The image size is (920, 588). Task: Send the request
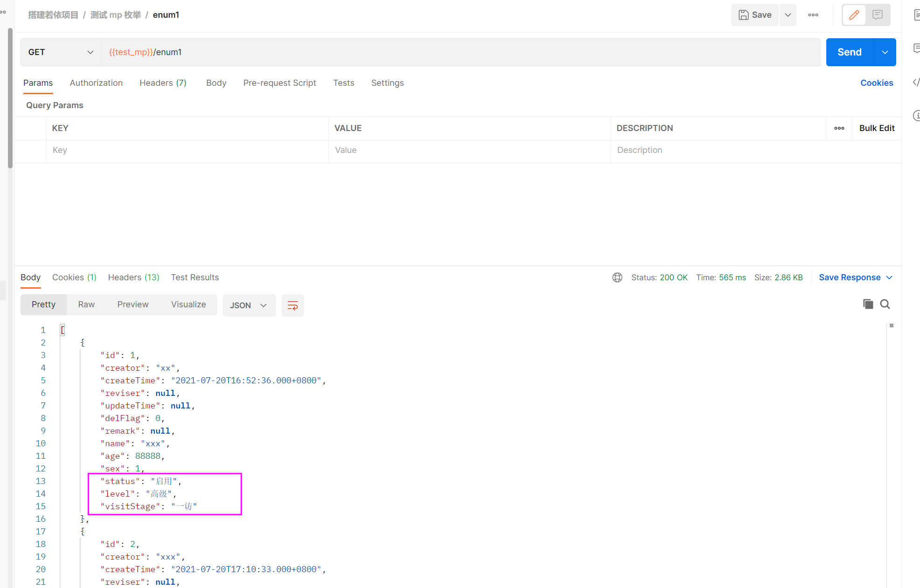850,52
